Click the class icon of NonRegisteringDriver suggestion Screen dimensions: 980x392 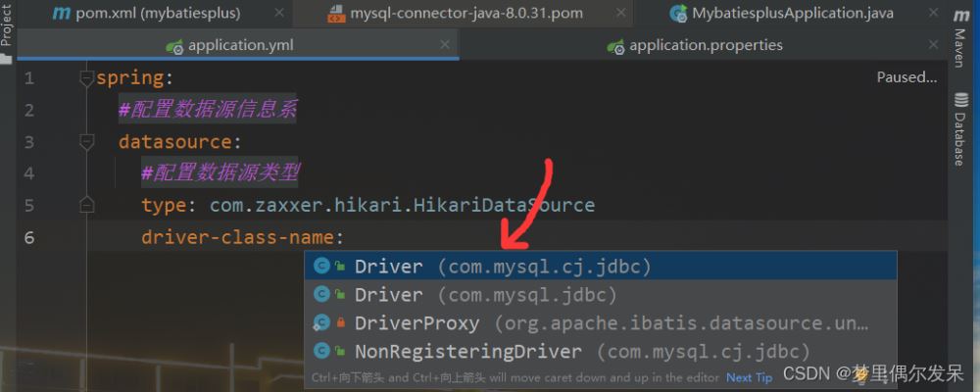pos(321,351)
